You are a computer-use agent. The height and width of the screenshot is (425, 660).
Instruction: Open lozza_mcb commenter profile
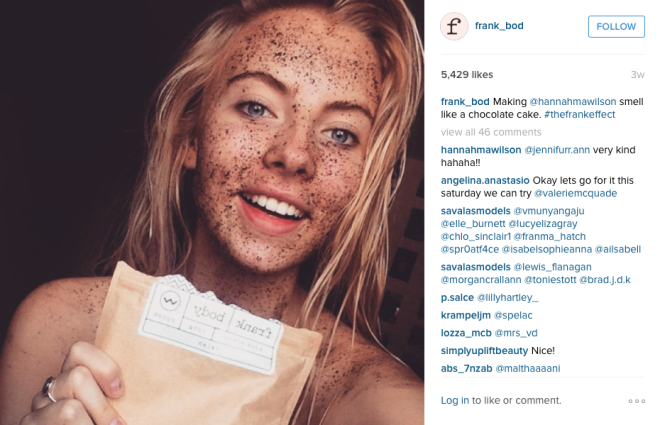coord(466,333)
